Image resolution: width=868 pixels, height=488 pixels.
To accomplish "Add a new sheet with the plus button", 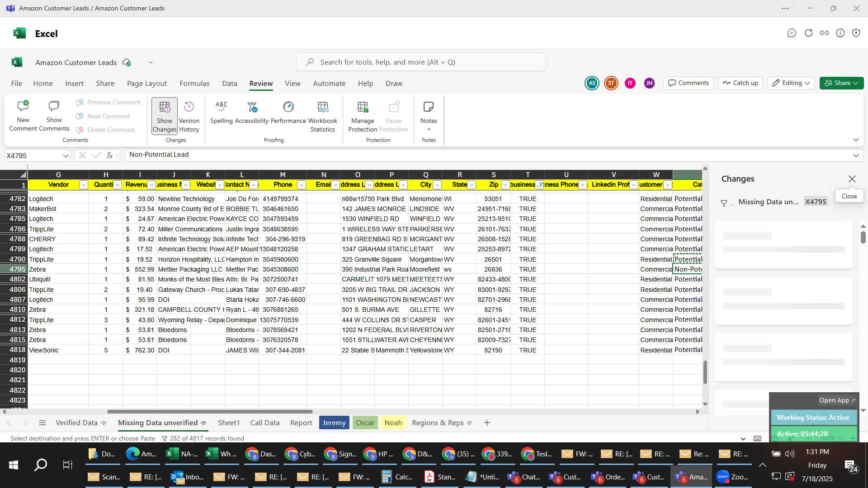I will click(x=487, y=423).
